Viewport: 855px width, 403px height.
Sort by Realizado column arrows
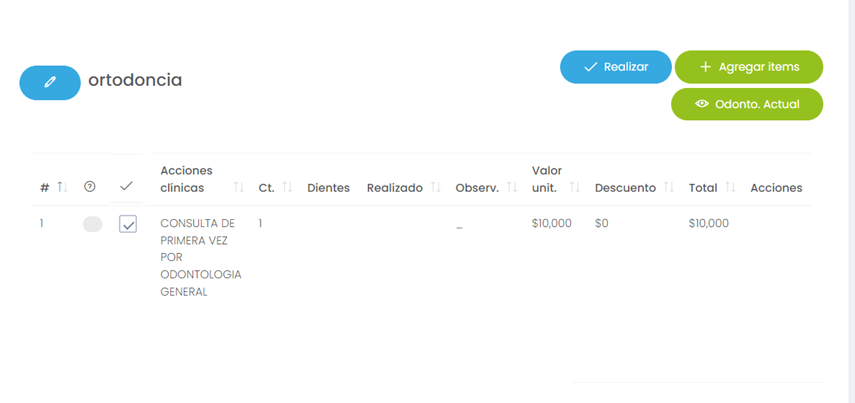click(x=436, y=187)
